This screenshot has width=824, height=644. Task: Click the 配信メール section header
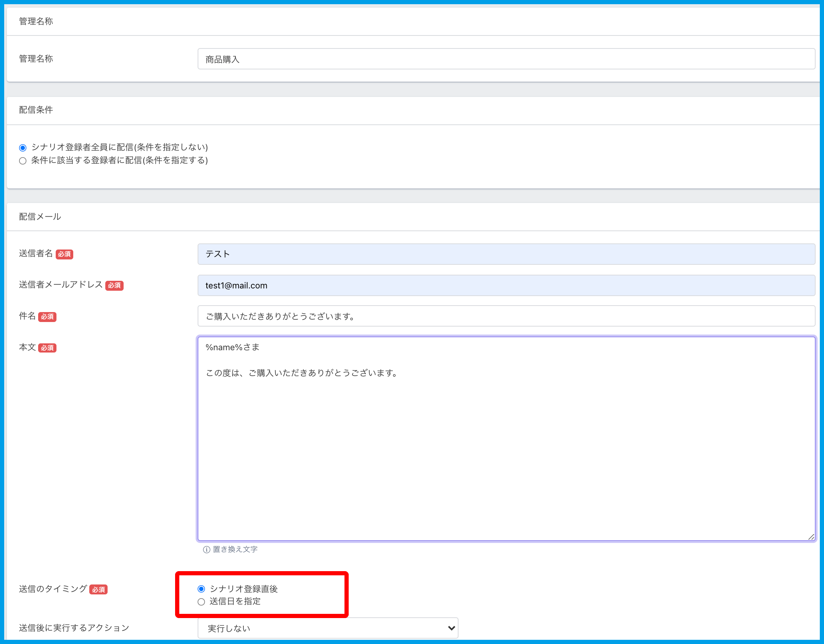pos(40,217)
